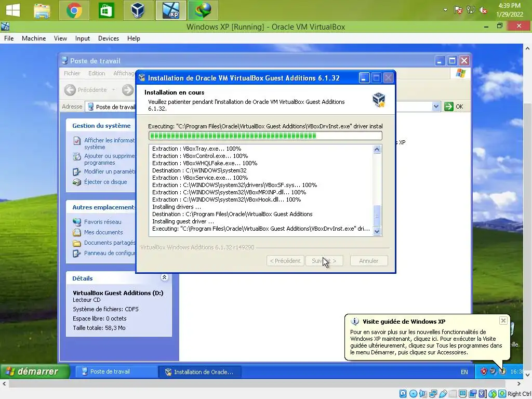Select the Windows XP VM taskbar icon
Image resolution: width=532 pixels, height=399 pixels.
[x=170, y=10]
